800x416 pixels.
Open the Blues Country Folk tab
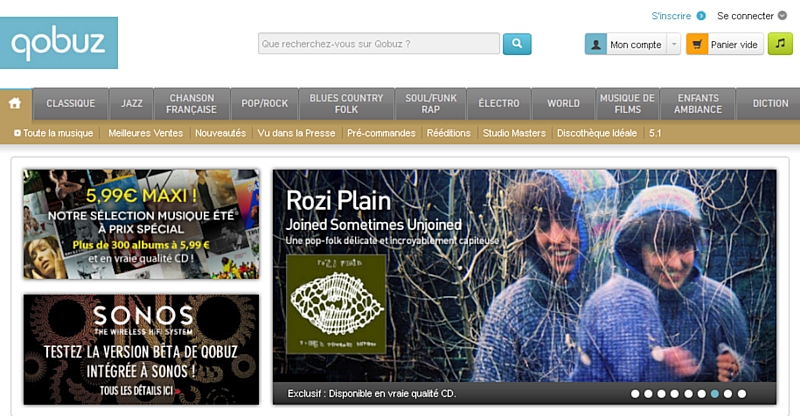[346, 104]
